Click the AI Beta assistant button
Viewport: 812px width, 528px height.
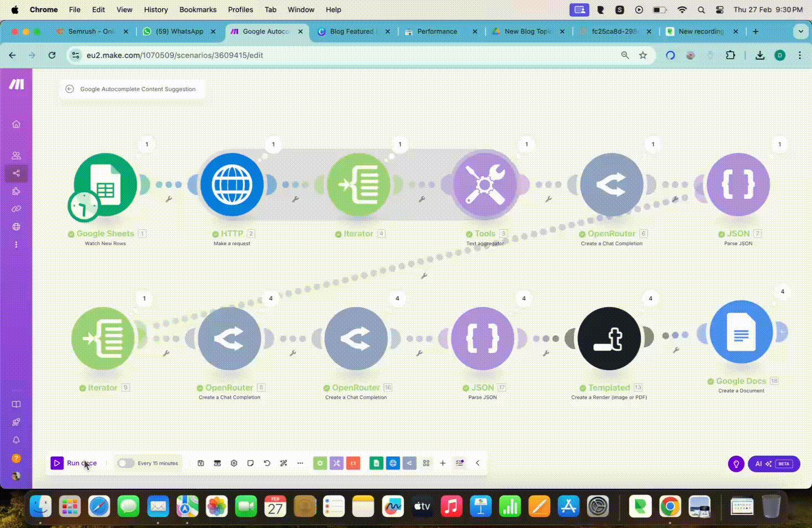click(773, 464)
